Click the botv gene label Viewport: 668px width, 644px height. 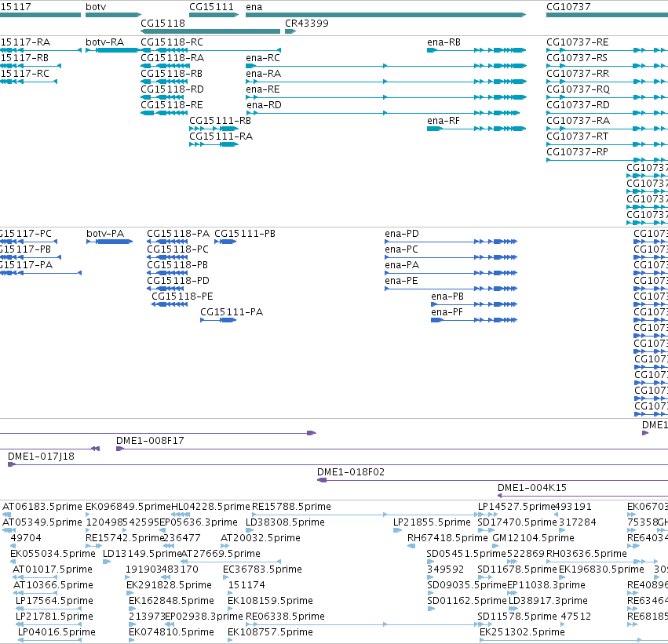pos(96,7)
